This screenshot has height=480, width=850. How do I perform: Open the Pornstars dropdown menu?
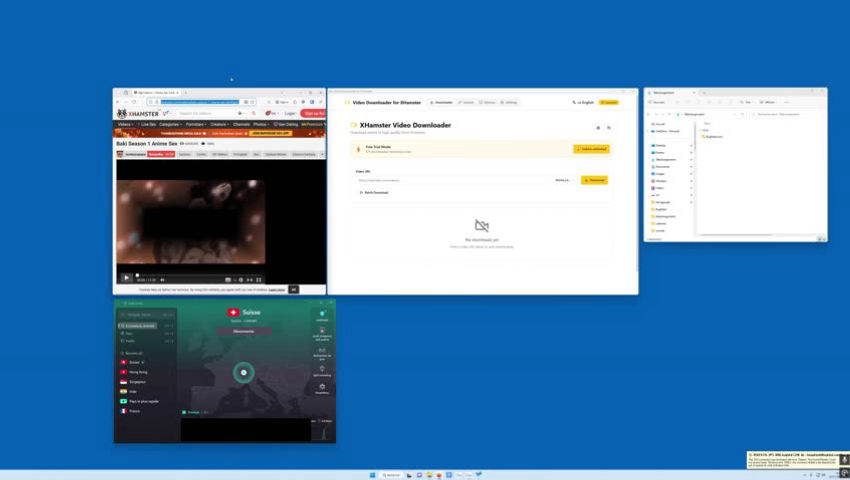tap(196, 124)
